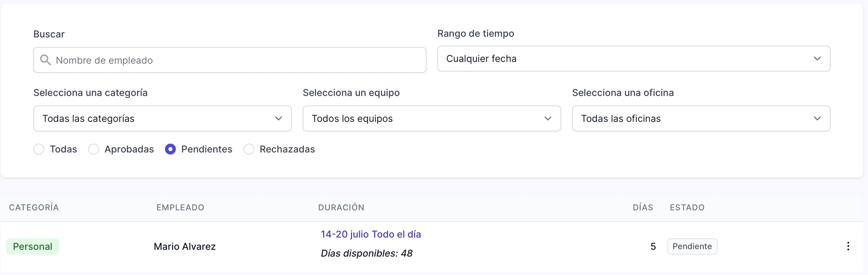Click the Pendiente status badge
Screen dimensions: 868x275
click(692, 246)
